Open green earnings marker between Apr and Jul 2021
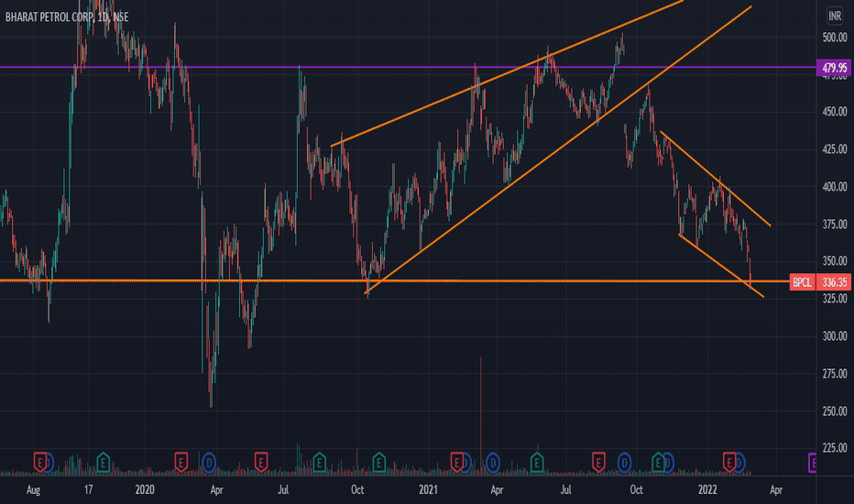Image resolution: width=854 pixels, height=504 pixels. pos(536,463)
